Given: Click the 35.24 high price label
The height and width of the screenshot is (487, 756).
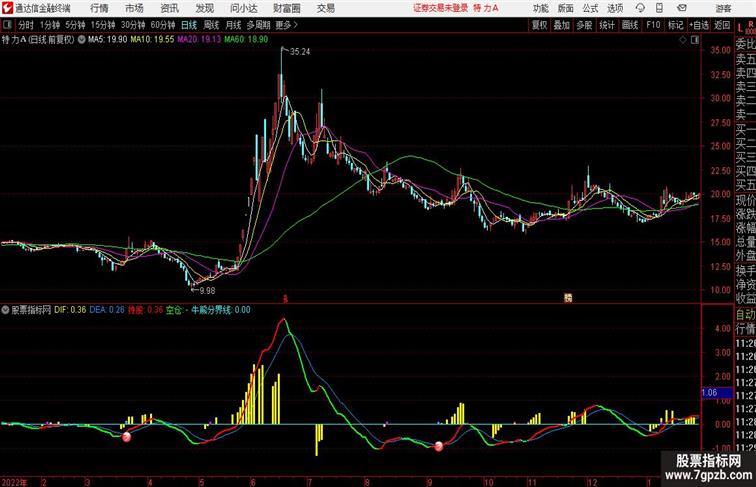Looking at the screenshot, I should [300, 52].
